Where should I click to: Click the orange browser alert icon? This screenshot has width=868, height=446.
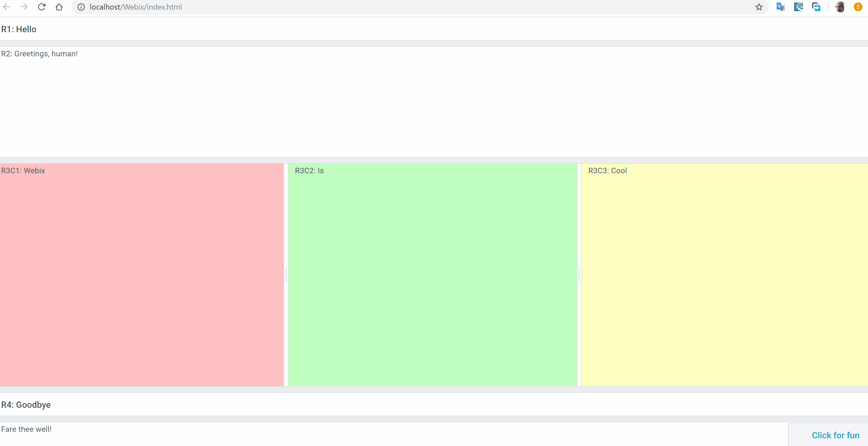click(x=858, y=7)
